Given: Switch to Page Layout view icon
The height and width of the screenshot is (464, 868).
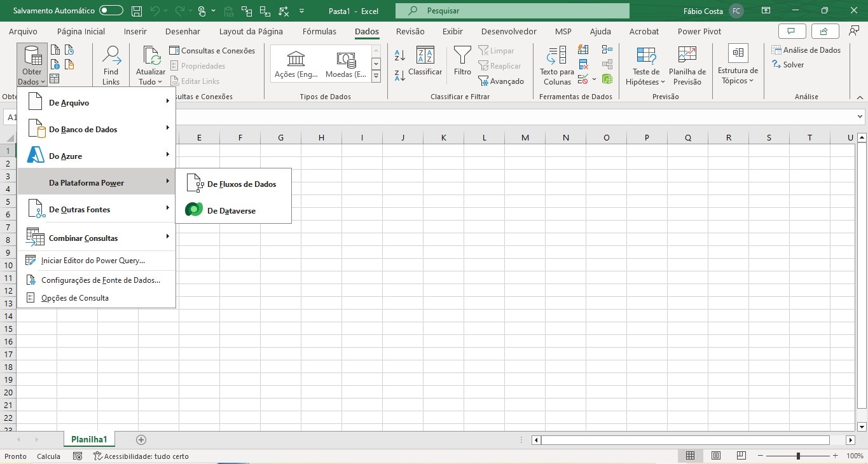Looking at the screenshot, I should tap(715, 456).
